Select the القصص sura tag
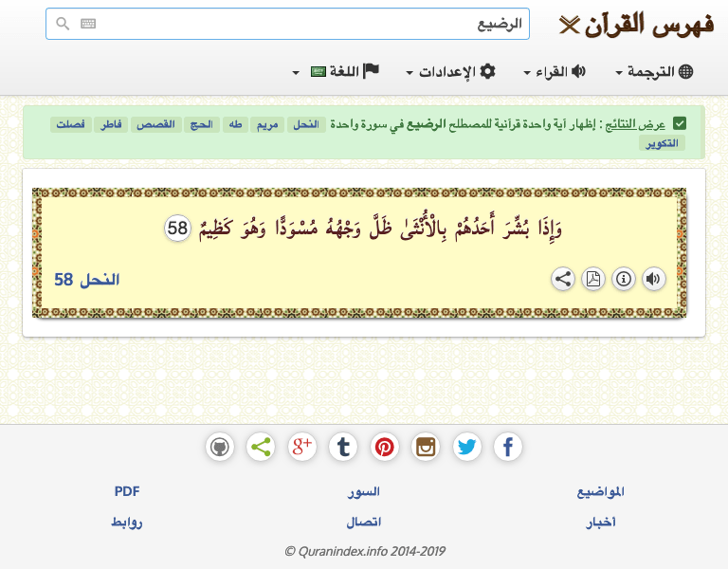The width and height of the screenshot is (728, 569). tap(155, 124)
